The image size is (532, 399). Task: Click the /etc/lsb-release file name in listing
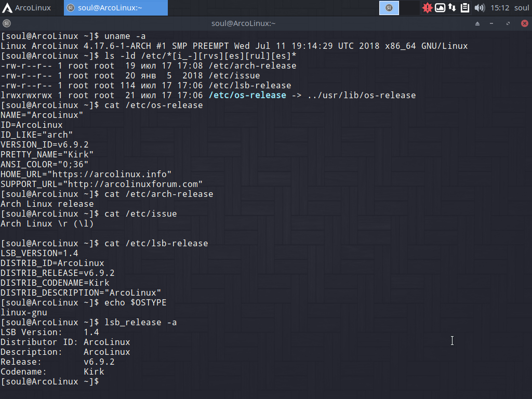pyautogui.click(x=250, y=86)
